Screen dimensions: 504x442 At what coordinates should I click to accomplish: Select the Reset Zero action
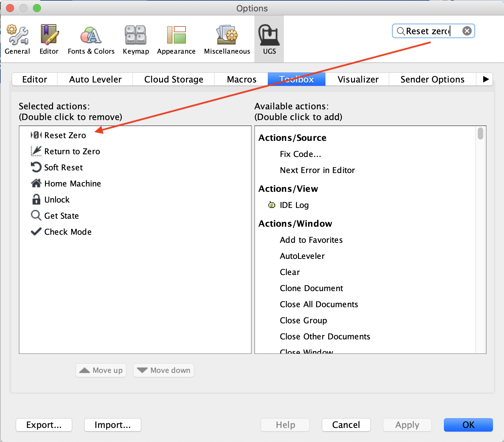[x=65, y=135]
